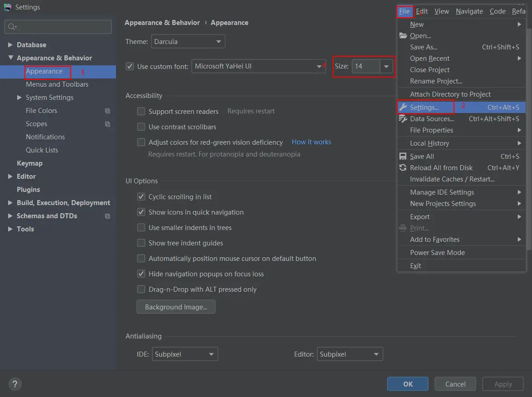Click the Apply button
The width and height of the screenshot is (532, 397).
503,384
